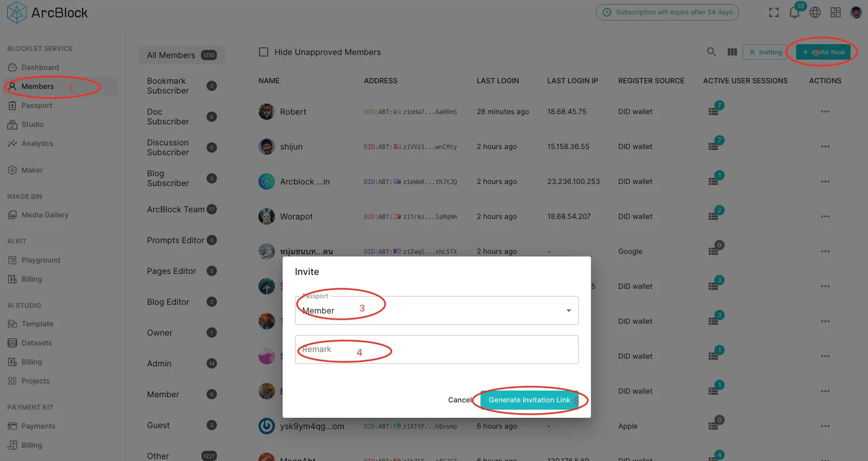868x461 pixels.
Task: Filter by Owner role
Action: (x=182, y=333)
